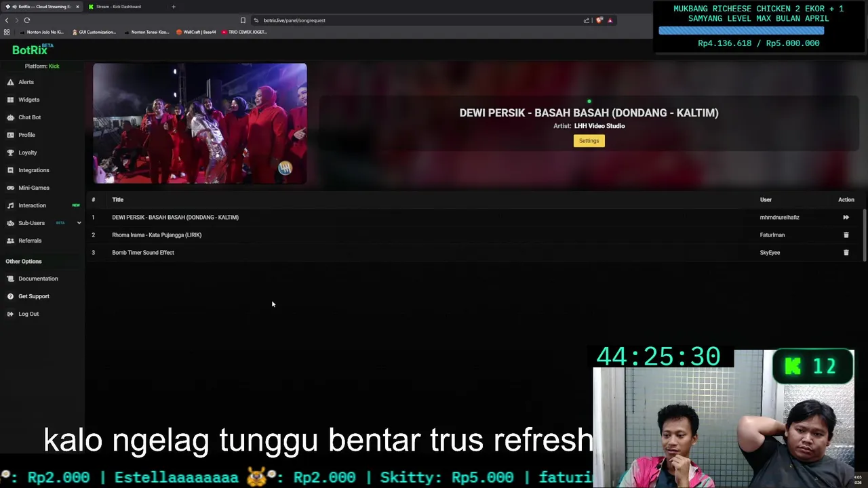The image size is (868, 488).
Task: Click the Get Support link
Action: (33, 296)
